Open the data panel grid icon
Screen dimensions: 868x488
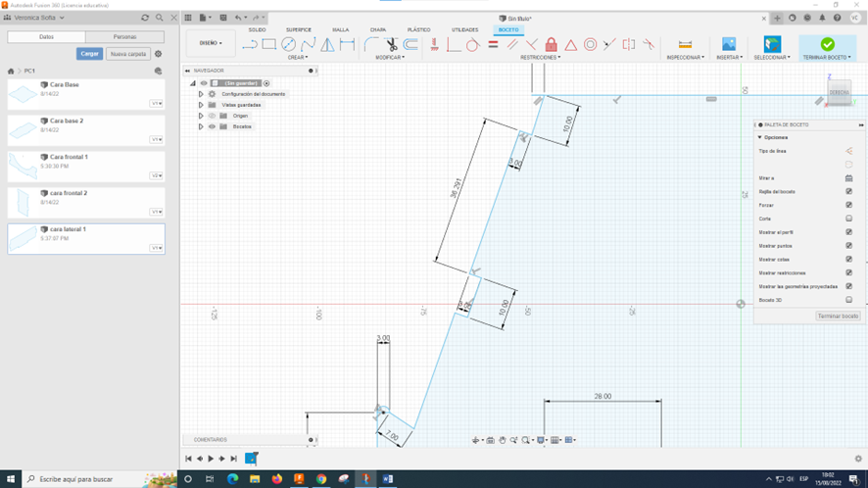point(188,18)
